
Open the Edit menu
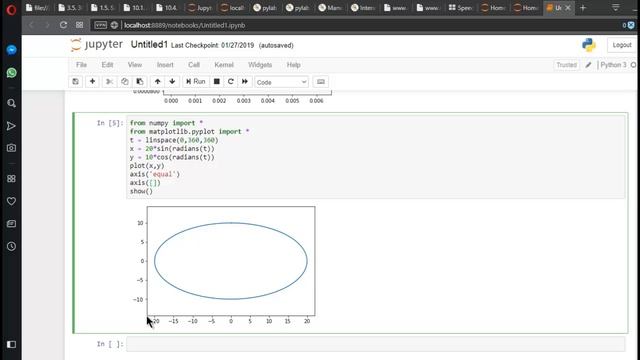[x=107, y=65]
